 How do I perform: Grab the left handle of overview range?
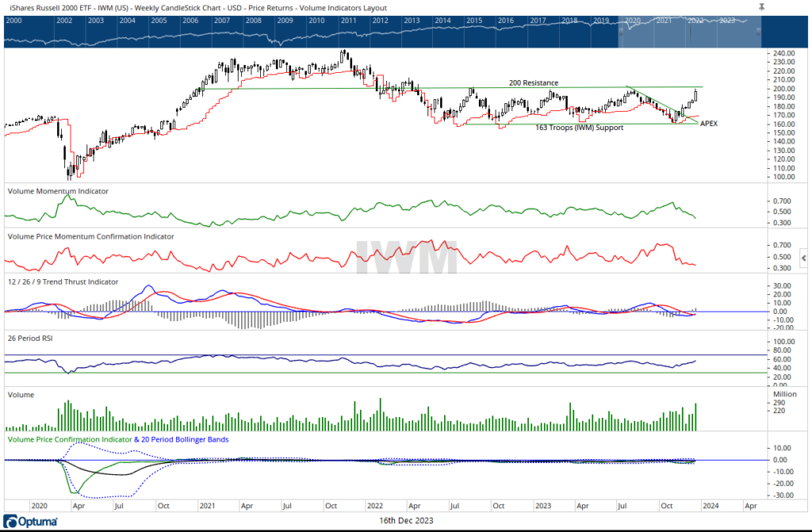[619, 30]
